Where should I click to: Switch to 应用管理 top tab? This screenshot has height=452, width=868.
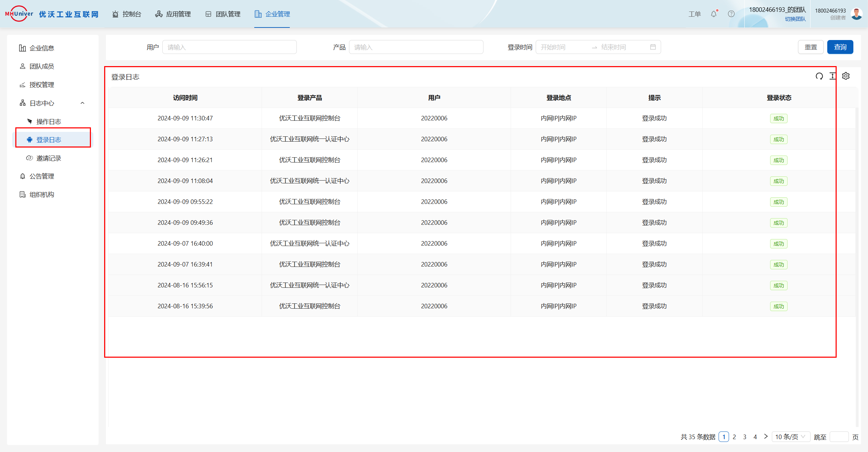[173, 14]
